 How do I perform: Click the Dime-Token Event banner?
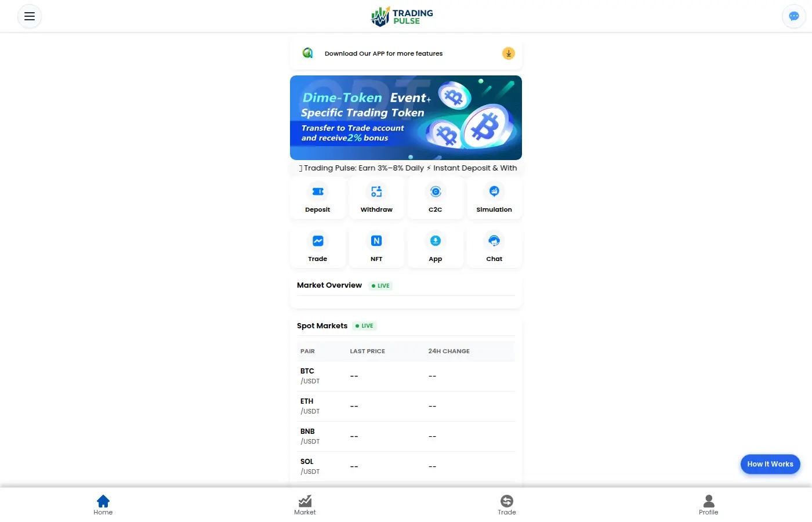(406, 118)
